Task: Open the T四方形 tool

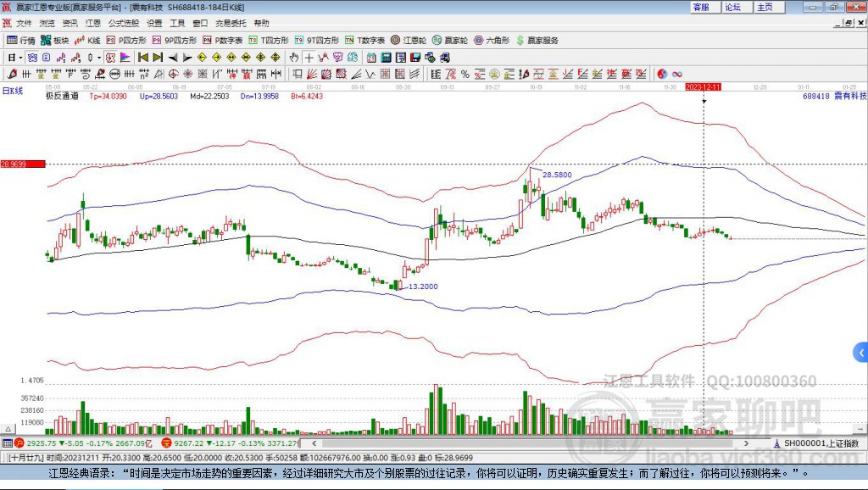Action: click(269, 41)
